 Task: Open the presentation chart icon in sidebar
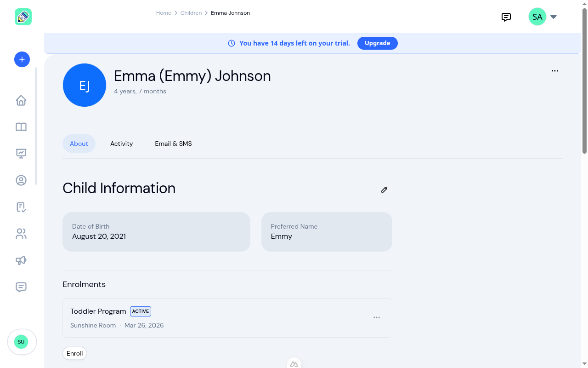tap(21, 154)
